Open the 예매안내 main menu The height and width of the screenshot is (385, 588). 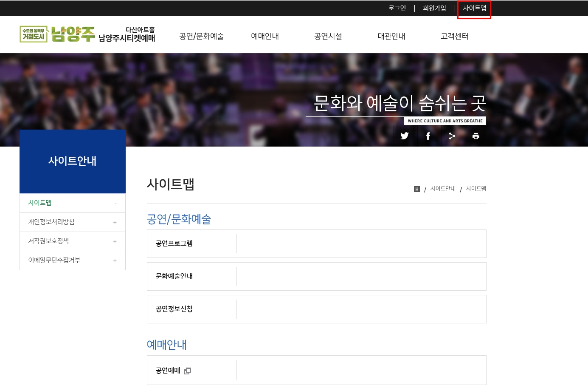click(264, 36)
